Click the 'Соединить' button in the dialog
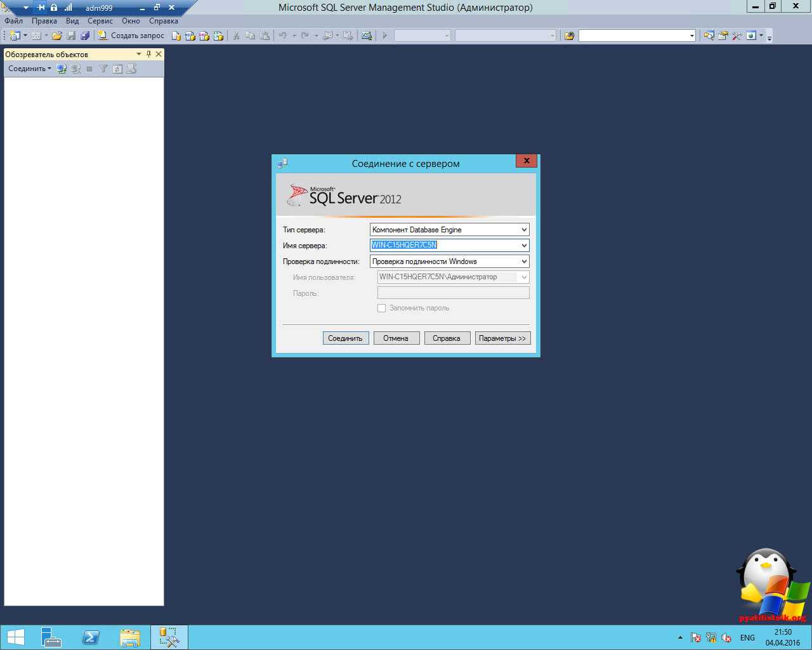This screenshot has width=812, height=650. coord(345,338)
